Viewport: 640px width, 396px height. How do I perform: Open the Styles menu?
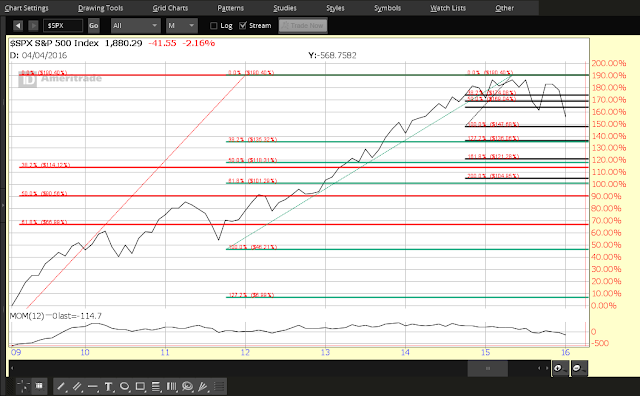point(335,8)
